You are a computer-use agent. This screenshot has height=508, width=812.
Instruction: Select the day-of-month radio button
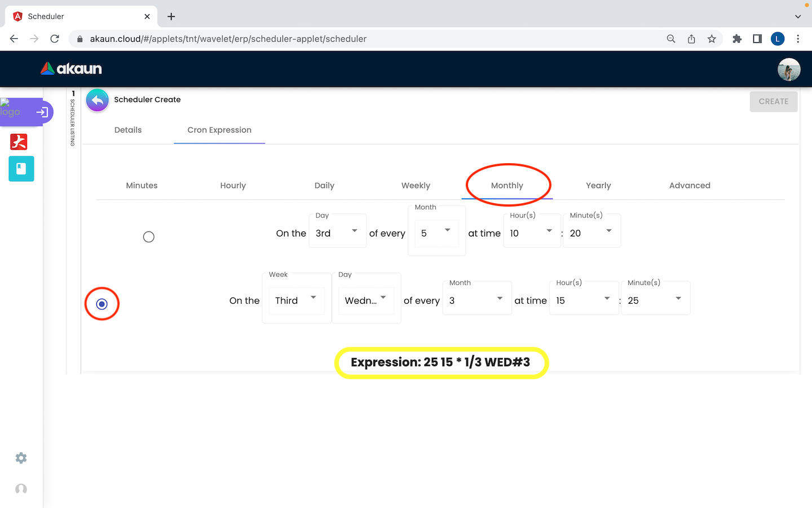click(149, 237)
